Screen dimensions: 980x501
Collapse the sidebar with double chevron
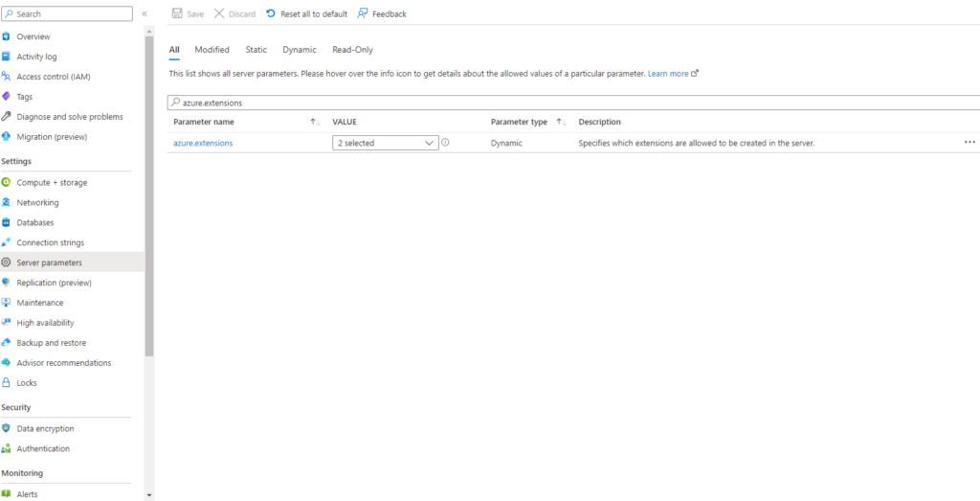point(145,13)
